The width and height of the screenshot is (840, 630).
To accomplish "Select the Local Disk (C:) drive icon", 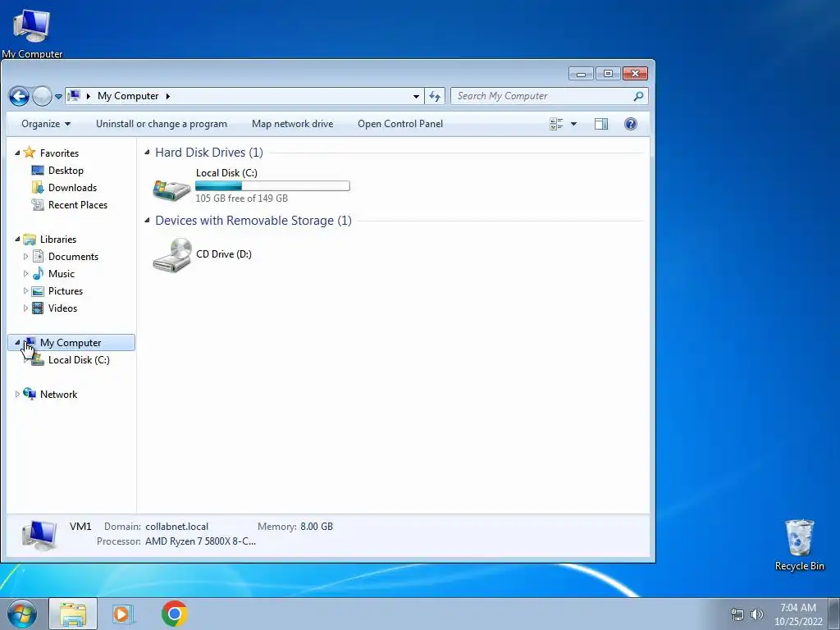I will pos(171,189).
